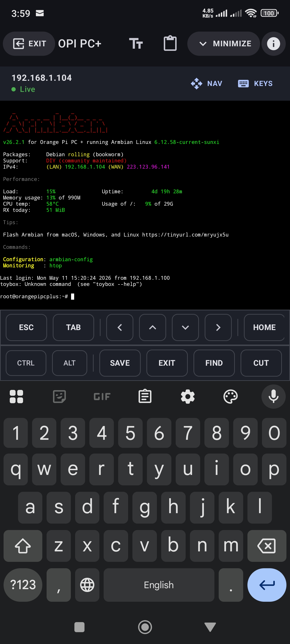This screenshot has height=644, width=290.
Task: Tap the battery status indicator
Action: click(x=270, y=13)
